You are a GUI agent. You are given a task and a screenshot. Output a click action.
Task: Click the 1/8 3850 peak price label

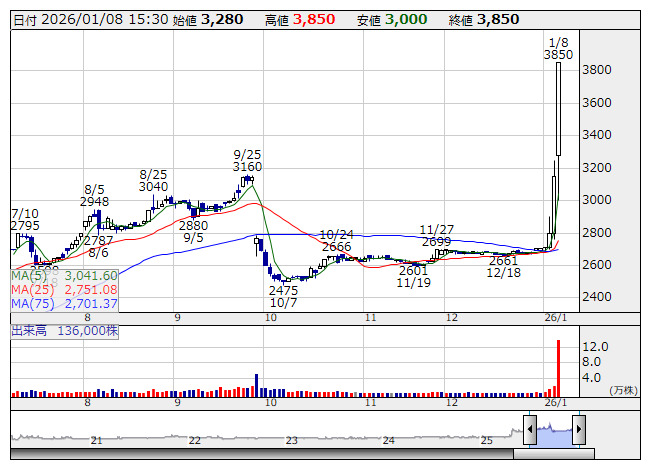[x=558, y=48]
